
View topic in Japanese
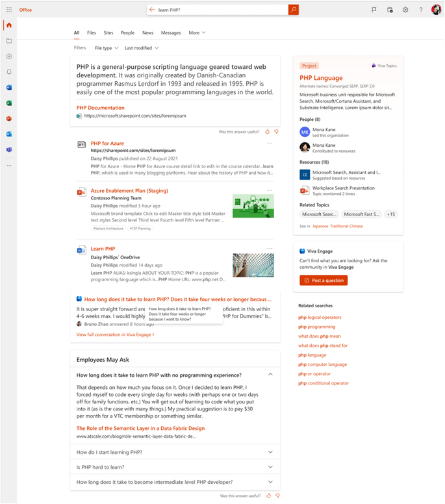(x=320, y=226)
